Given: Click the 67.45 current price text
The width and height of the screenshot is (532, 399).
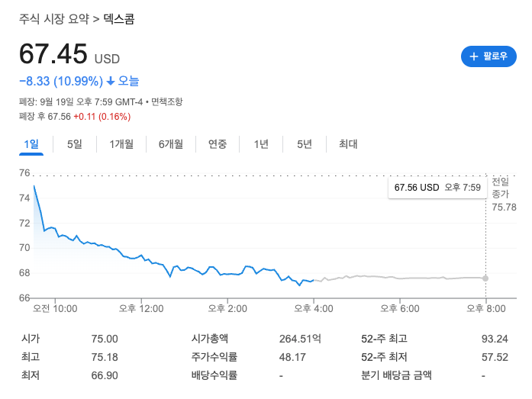Looking at the screenshot, I should (53, 54).
